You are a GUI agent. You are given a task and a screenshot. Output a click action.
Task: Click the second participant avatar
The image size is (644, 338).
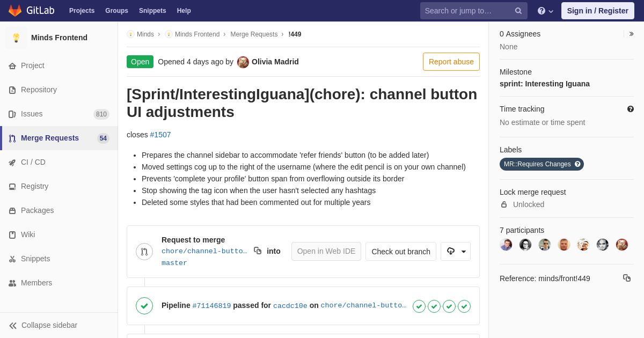coord(525,245)
